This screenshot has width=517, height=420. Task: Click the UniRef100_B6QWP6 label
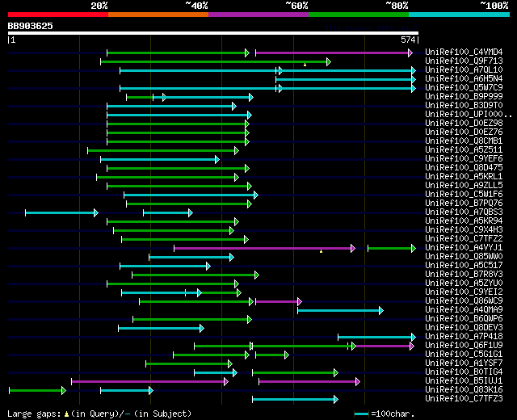[464, 319]
